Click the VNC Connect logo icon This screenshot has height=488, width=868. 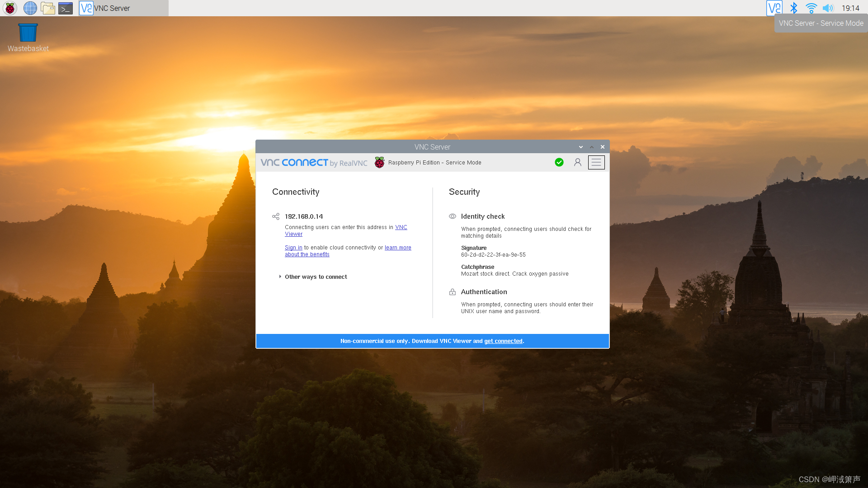pos(294,163)
